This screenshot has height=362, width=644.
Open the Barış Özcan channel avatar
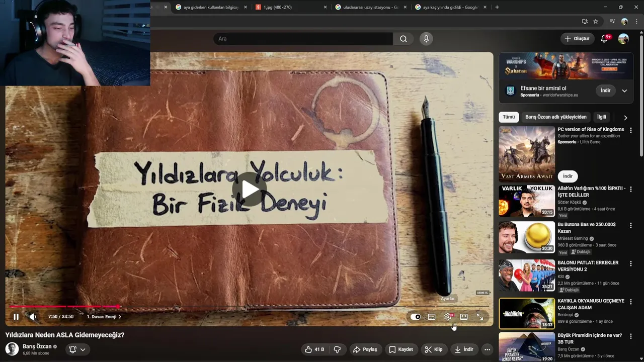pos(12,349)
